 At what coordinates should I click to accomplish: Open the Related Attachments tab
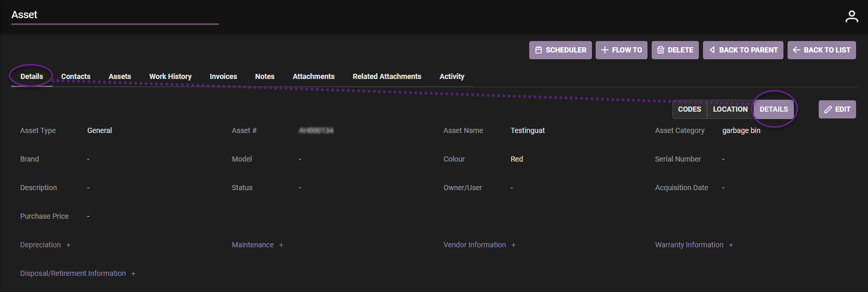point(387,76)
